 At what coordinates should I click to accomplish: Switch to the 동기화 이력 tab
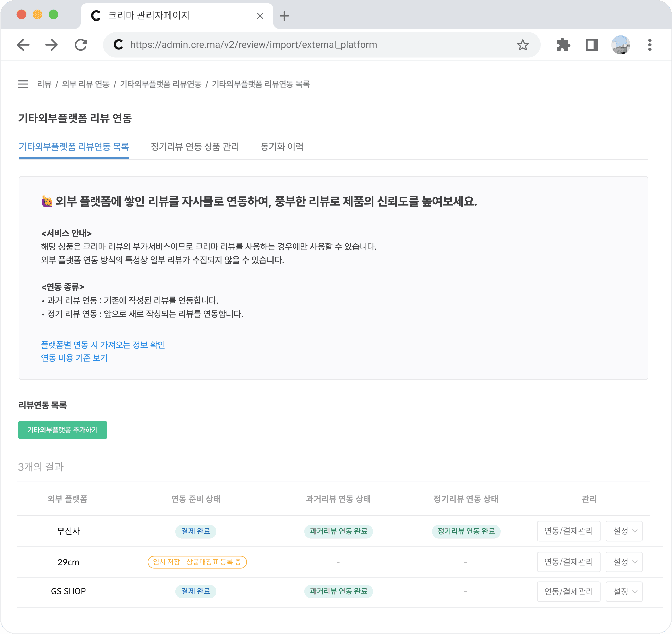tap(282, 147)
